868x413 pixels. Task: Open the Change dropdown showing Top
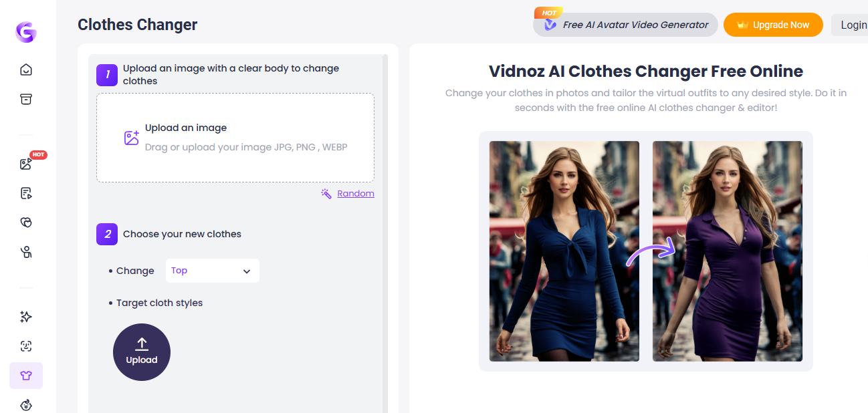(212, 271)
